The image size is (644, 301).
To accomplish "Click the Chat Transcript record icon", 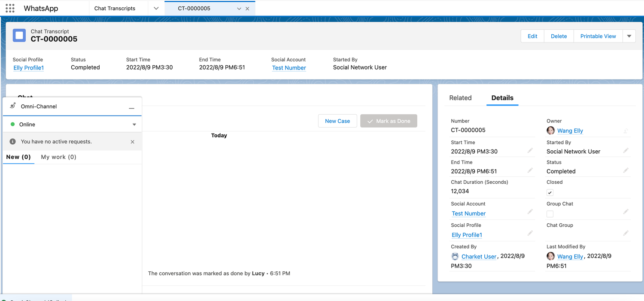I will coord(19,35).
